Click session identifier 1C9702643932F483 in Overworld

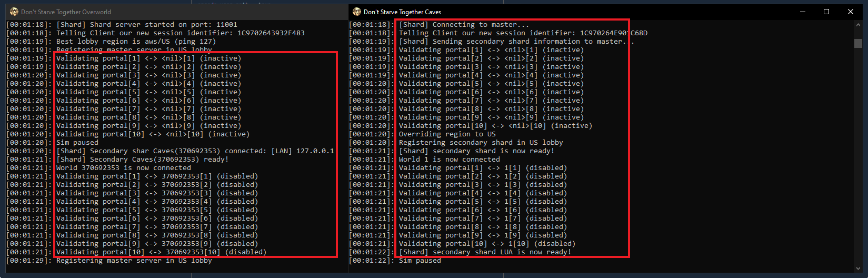click(271, 33)
